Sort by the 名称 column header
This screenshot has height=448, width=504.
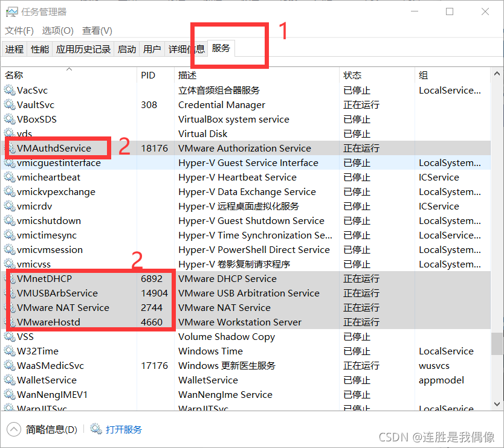click(x=69, y=75)
